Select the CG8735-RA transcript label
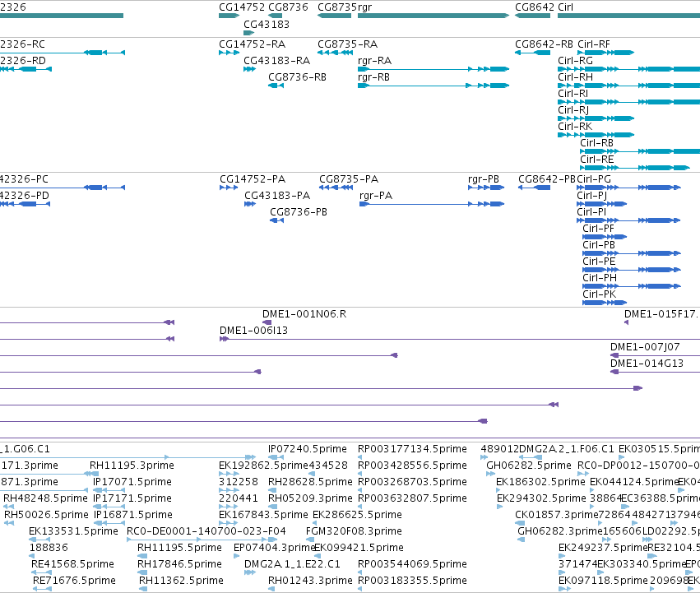Image resolution: width=700 pixels, height=593 pixels. 347,44
